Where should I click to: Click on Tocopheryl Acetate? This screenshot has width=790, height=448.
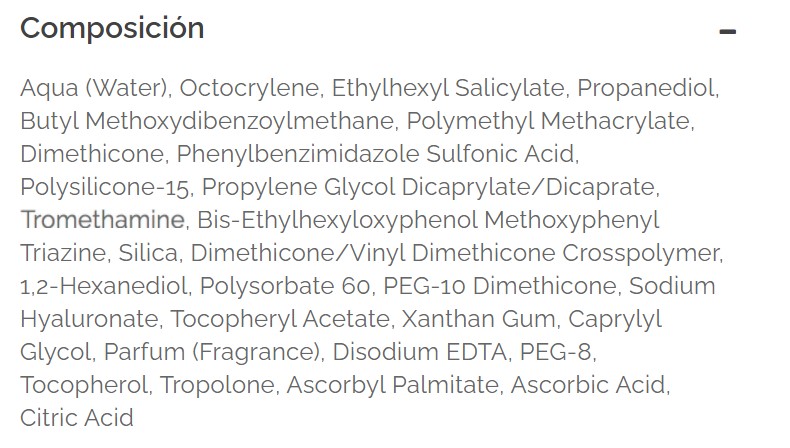pyautogui.click(x=264, y=319)
